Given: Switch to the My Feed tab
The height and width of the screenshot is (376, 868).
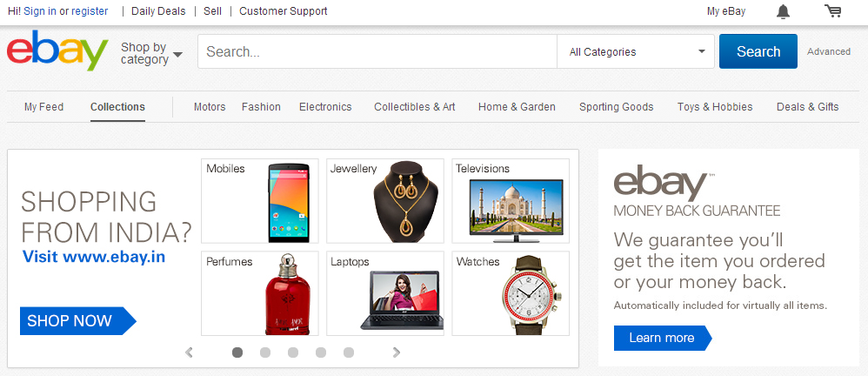Looking at the screenshot, I should pos(43,107).
